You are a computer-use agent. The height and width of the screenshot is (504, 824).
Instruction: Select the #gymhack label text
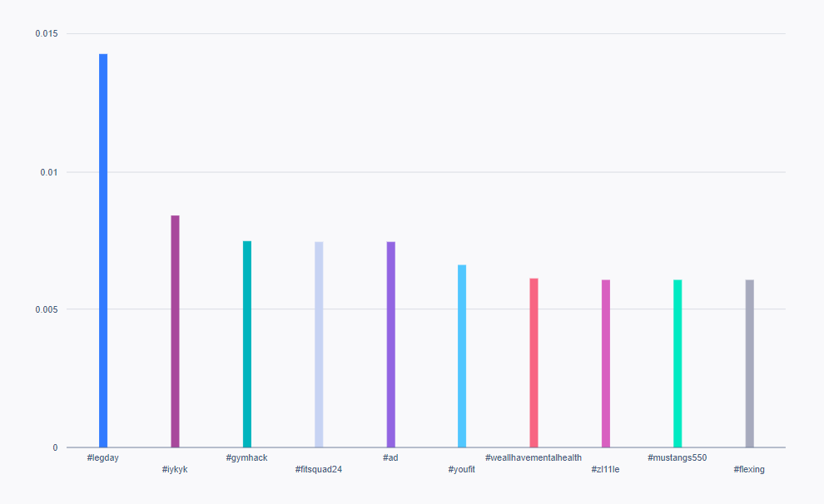click(247, 457)
